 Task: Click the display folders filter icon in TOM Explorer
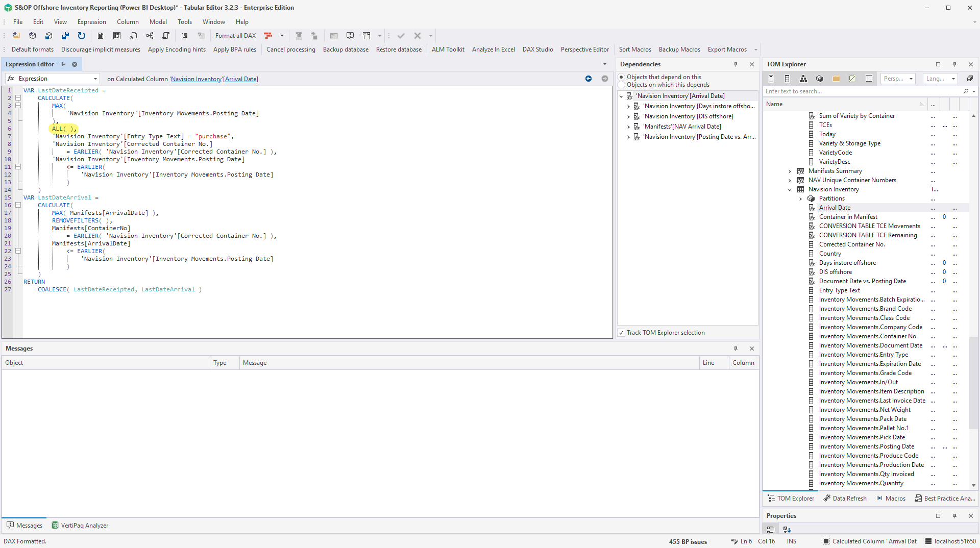pos(836,79)
